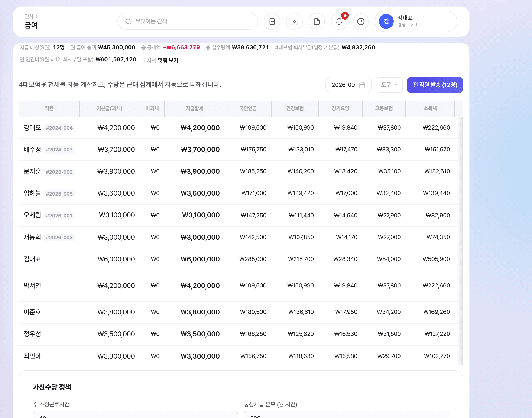Click employee ID tag #2024-007
Image resolution: width=532 pixels, height=418 pixels.
59,150
